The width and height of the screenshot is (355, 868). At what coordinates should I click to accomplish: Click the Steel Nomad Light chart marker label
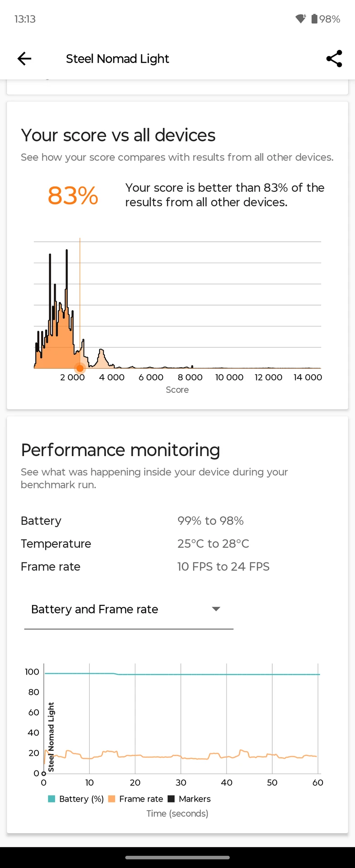[x=51, y=737]
